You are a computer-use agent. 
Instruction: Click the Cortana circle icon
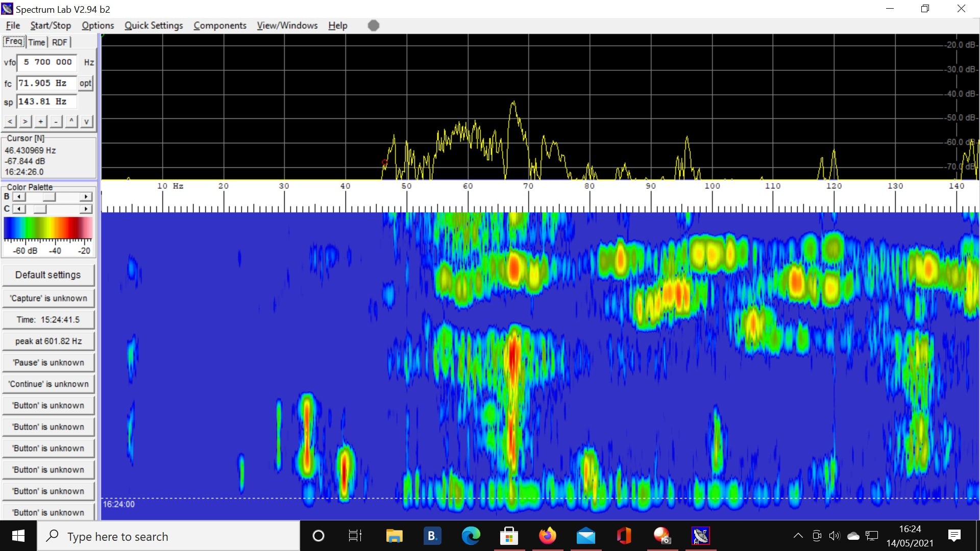coord(318,536)
